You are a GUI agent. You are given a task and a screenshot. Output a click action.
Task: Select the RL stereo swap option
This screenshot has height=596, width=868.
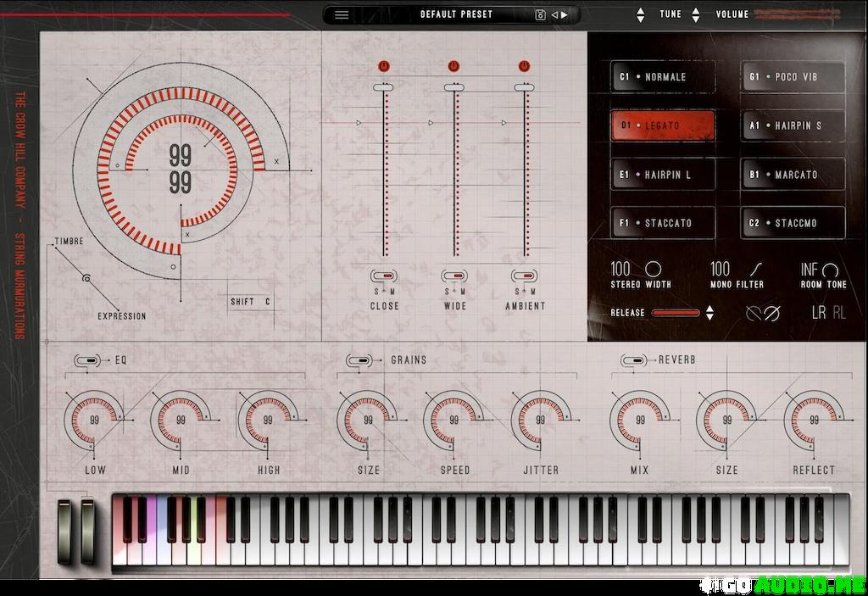click(838, 313)
